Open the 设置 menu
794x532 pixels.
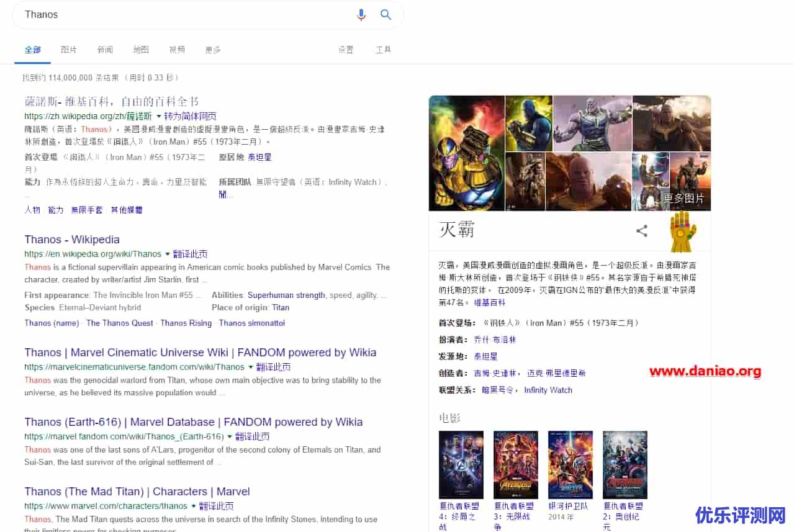tap(346, 50)
